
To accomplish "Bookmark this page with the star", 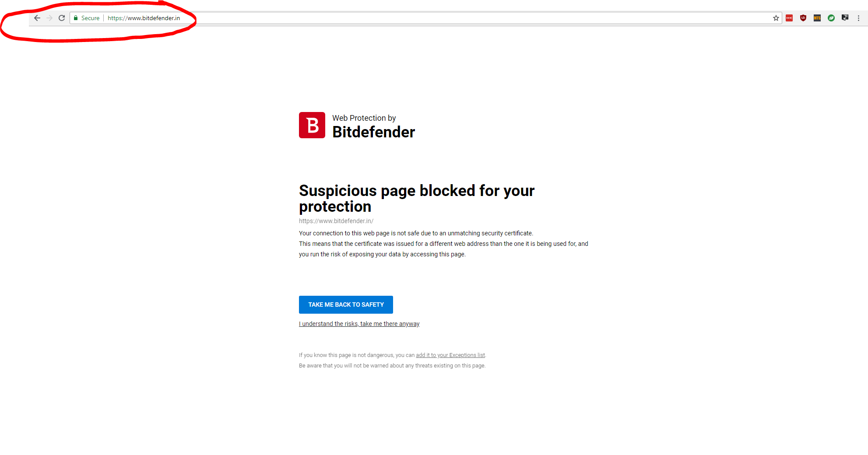I will tap(776, 18).
